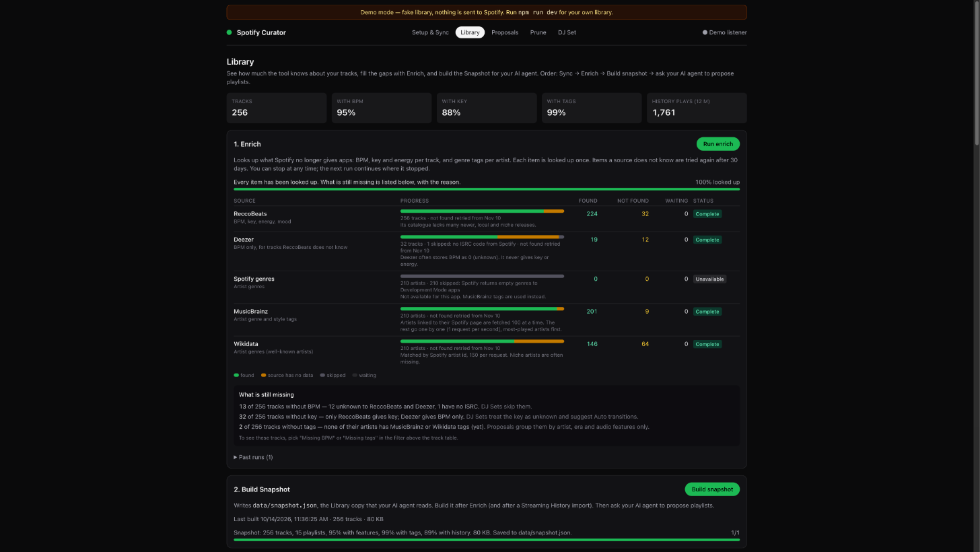This screenshot has width=980, height=552.
Task: Click the Deezer progress bar
Action: (482, 237)
